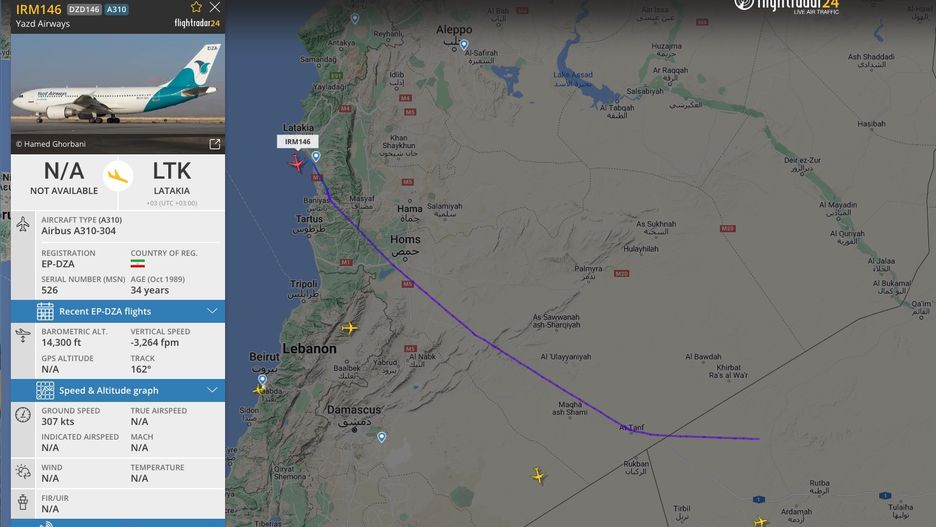This screenshot has height=527, width=936.
Task: Click chevron beside Speed & Altitude graph
Action: click(x=212, y=390)
